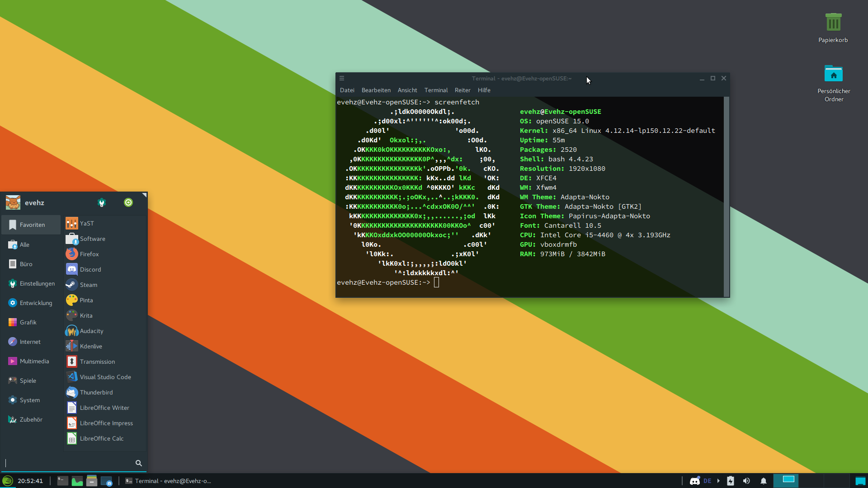Click the green logout icon in menu header
The image size is (868, 488).
click(128, 202)
